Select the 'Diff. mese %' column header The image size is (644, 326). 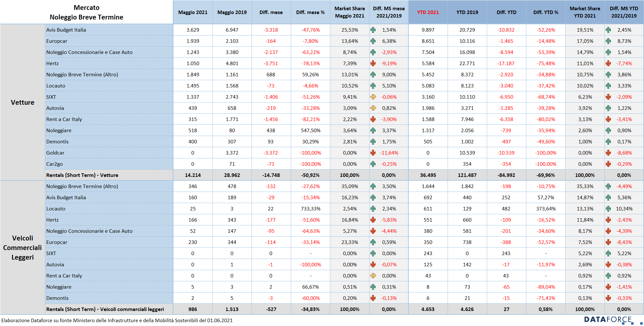(x=311, y=12)
